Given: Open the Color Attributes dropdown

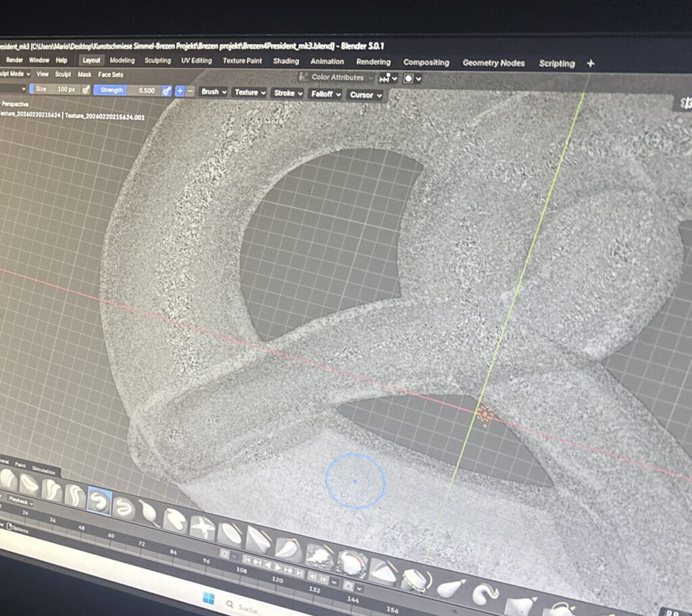Looking at the screenshot, I should [x=337, y=77].
